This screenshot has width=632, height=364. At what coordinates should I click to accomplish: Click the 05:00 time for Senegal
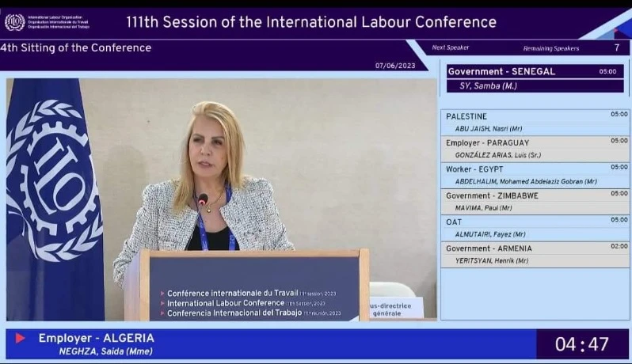(x=607, y=72)
